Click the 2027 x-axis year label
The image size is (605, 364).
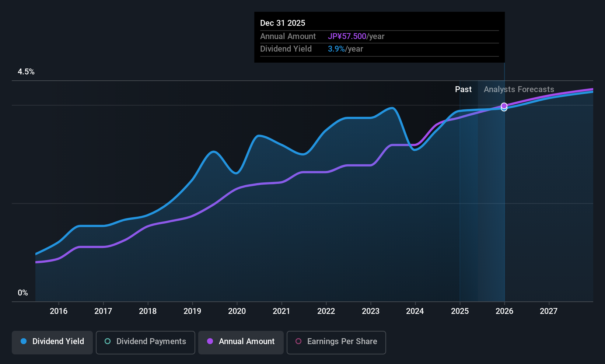point(549,311)
